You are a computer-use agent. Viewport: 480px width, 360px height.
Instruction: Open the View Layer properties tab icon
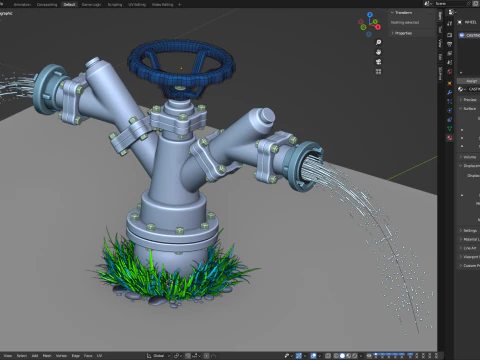pos(450,53)
